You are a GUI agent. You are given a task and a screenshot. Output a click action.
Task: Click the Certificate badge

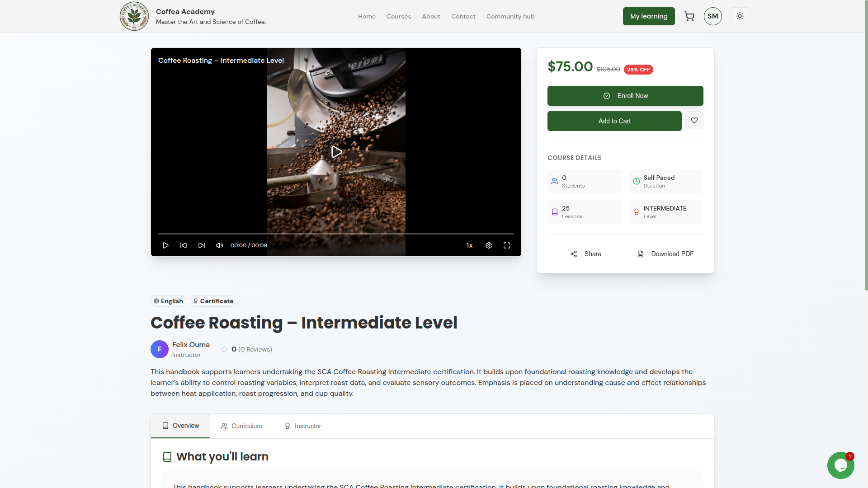click(213, 301)
